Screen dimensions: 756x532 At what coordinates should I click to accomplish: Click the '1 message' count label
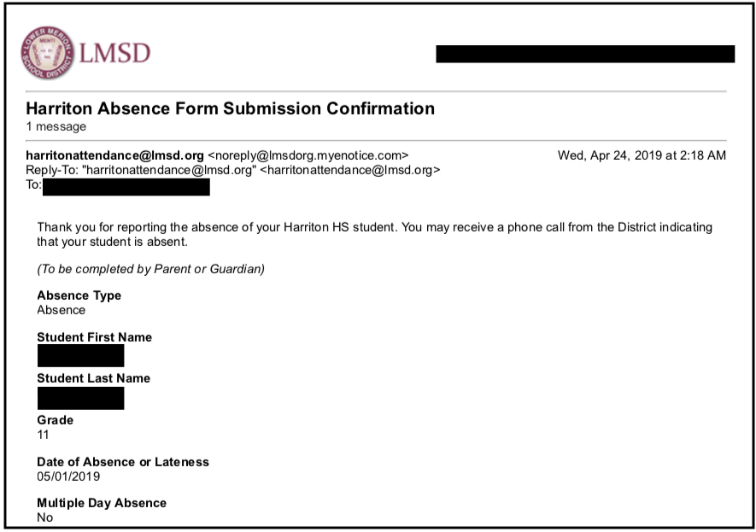56,126
